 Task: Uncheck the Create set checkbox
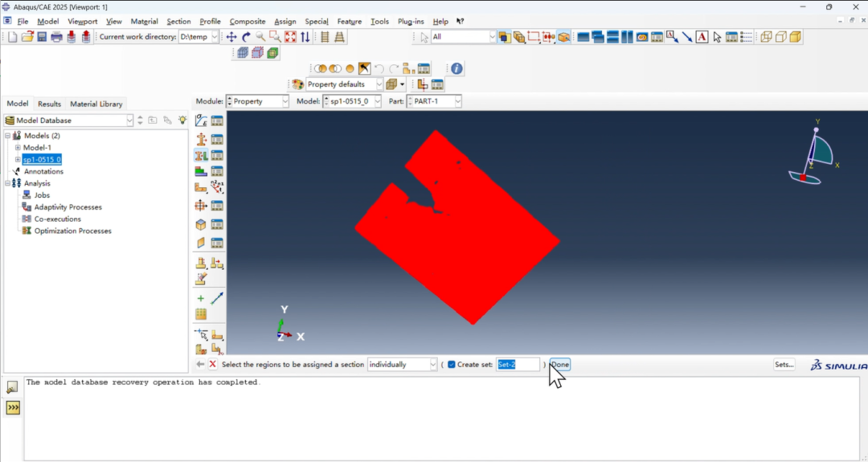point(452,365)
